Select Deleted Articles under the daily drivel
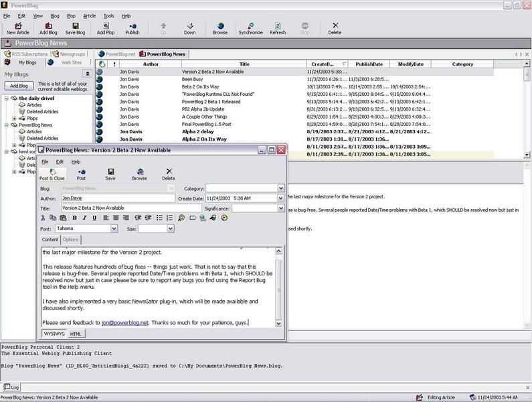532x402 pixels. coord(42,111)
